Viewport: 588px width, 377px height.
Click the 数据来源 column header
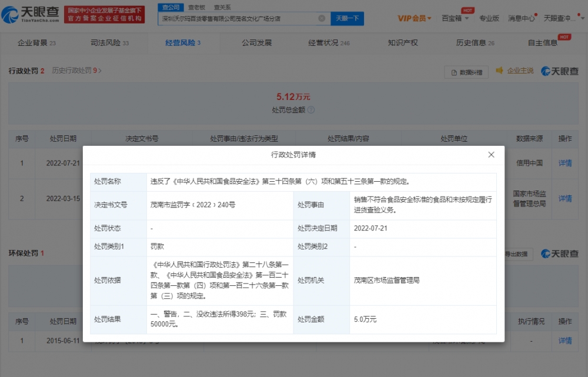[x=529, y=139]
